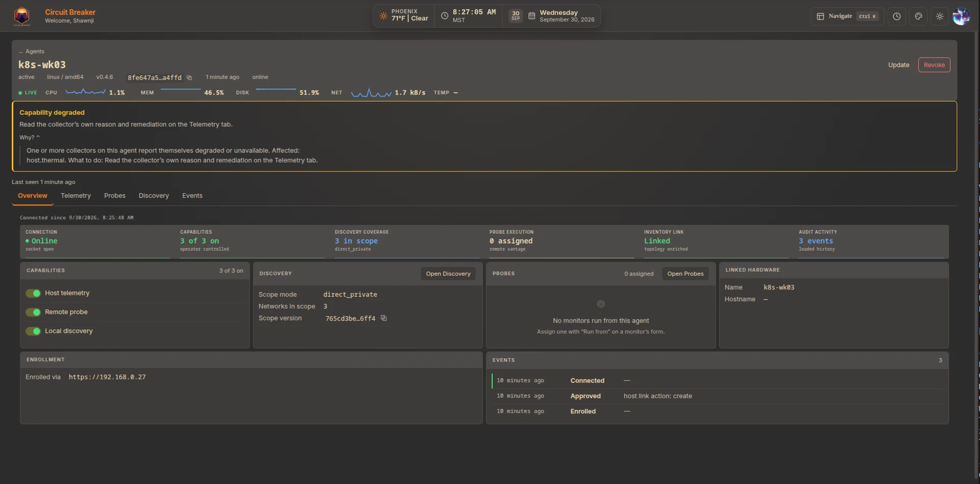Switch off the Local discovery capability
This screenshot has height=484, width=980.
click(33, 331)
